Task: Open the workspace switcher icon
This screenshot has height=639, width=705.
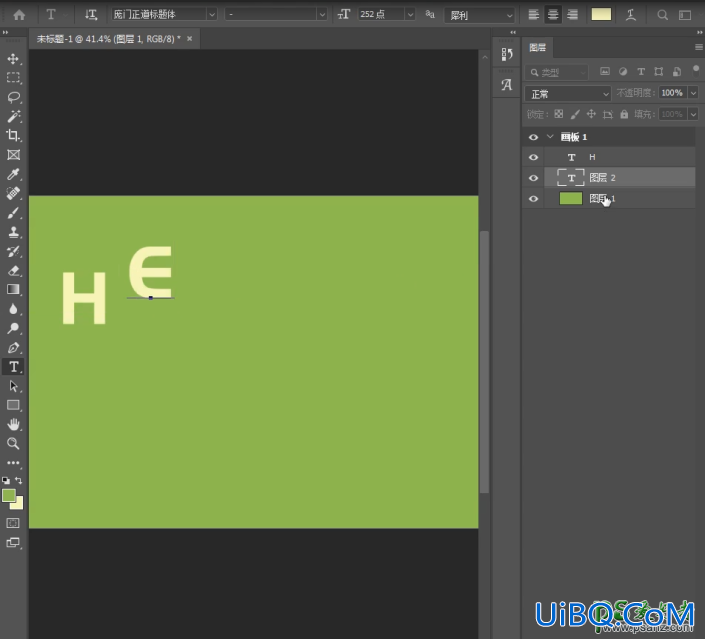Action: (685, 15)
